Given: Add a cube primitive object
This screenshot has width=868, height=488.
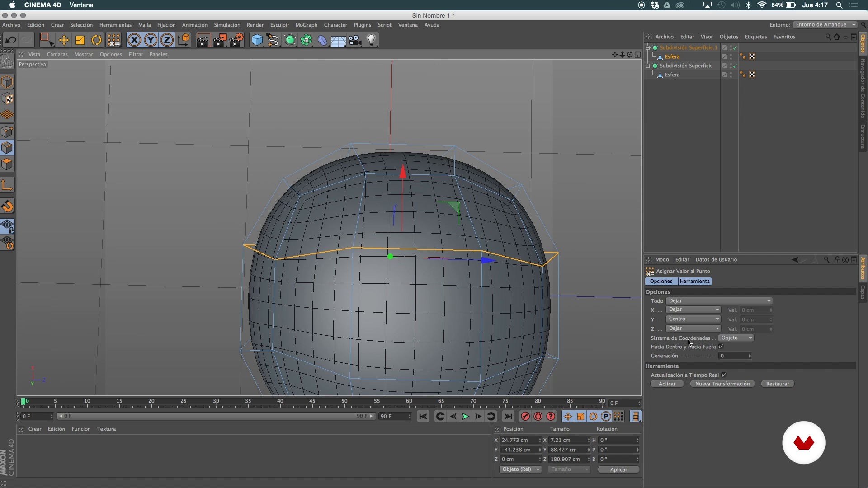Looking at the screenshot, I should click(257, 40).
